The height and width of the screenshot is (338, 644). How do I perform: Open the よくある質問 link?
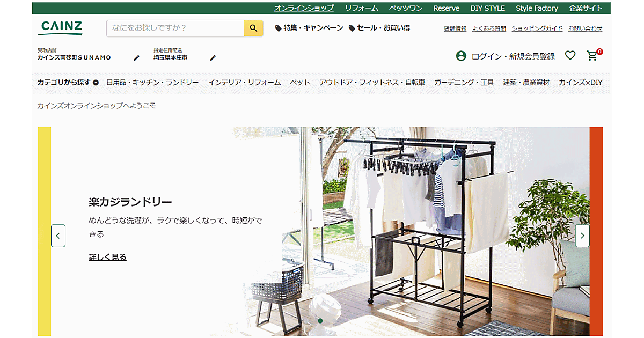point(489,28)
